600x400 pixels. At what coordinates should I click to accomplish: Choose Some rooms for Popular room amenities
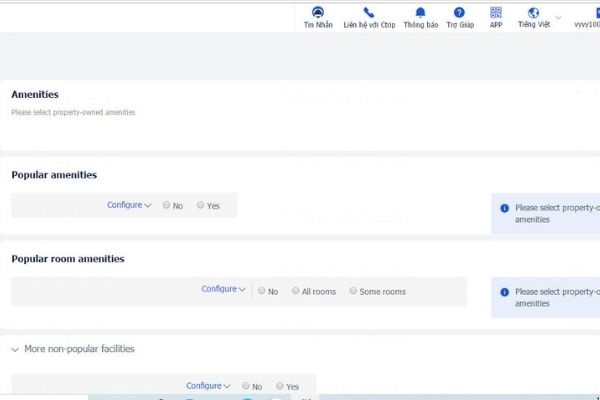(353, 291)
